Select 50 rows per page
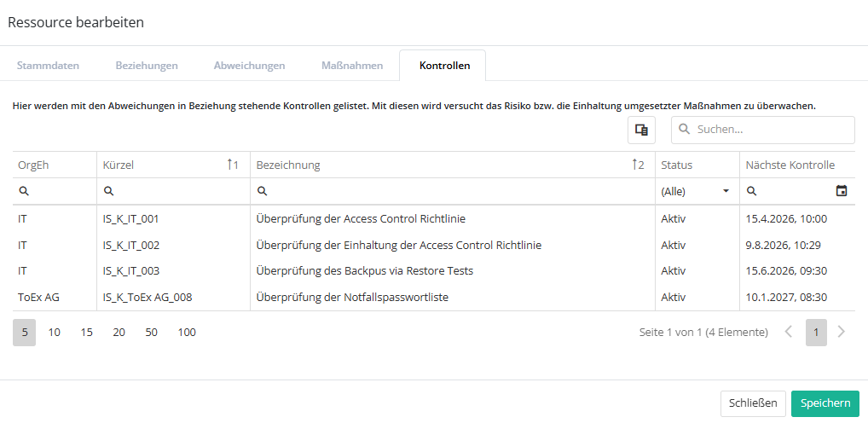The height and width of the screenshot is (423, 868). [x=151, y=333]
